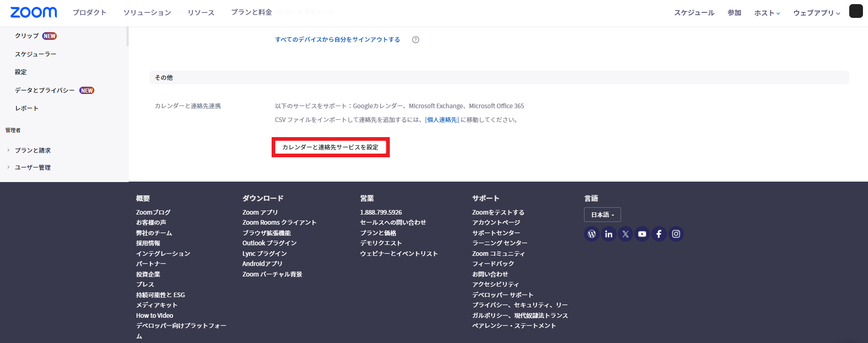Click the Zoom logo
Image resolution: width=868 pixels, height=343 pixels.
pyautogui.click(x=33, y=12)
